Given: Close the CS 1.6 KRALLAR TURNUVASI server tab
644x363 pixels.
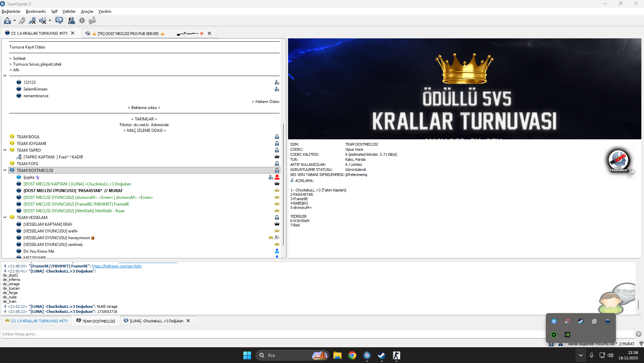Looking at the screenshot, I should click(73, 33).
